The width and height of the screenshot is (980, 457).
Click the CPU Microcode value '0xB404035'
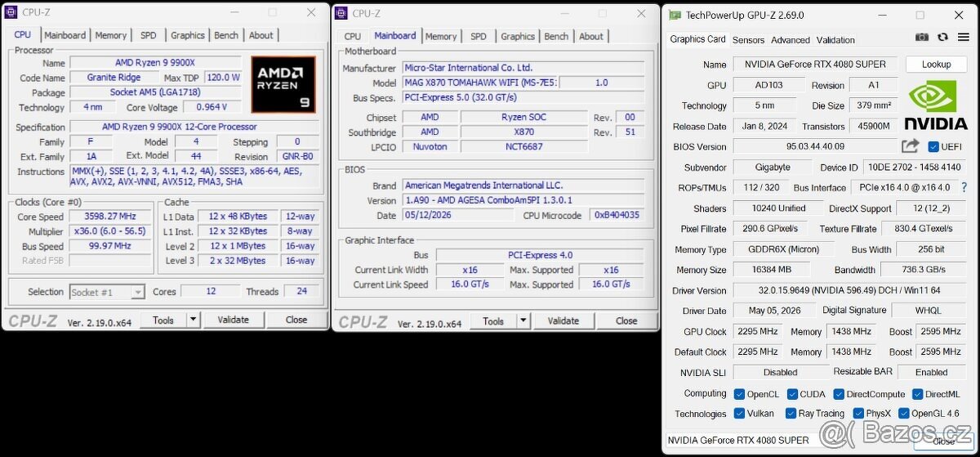[617, 216]
